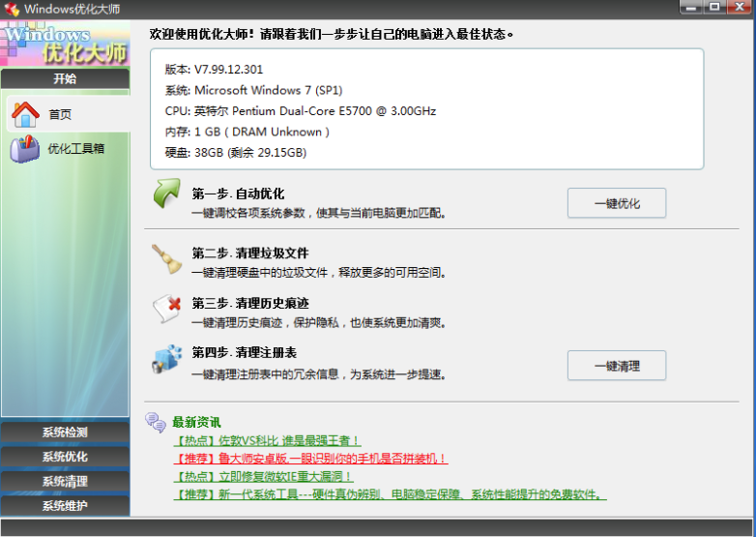Select the 开始 section tab
The width and height of the screenshot is (756, 537).
65,78
